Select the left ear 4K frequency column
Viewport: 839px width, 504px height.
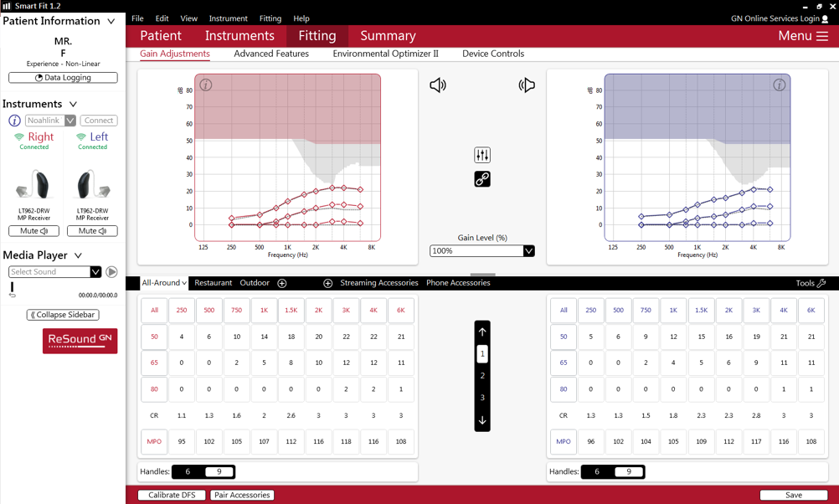(784, 311)
